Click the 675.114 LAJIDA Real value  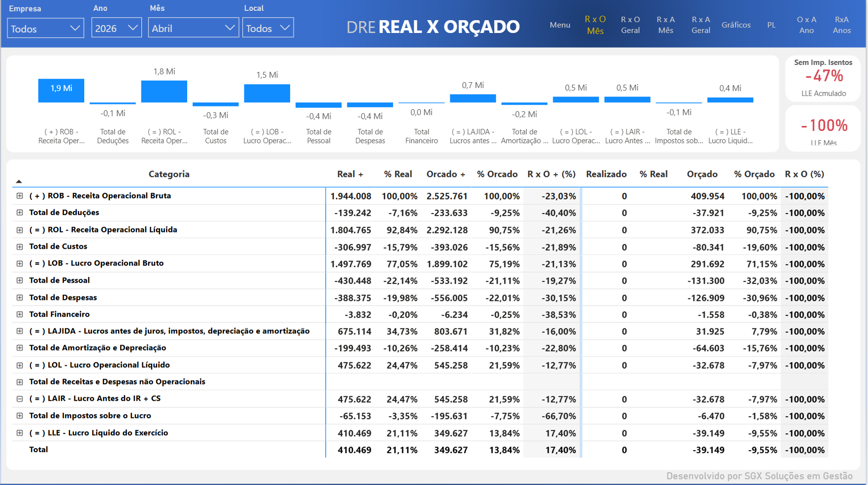(x=355, y=331)
